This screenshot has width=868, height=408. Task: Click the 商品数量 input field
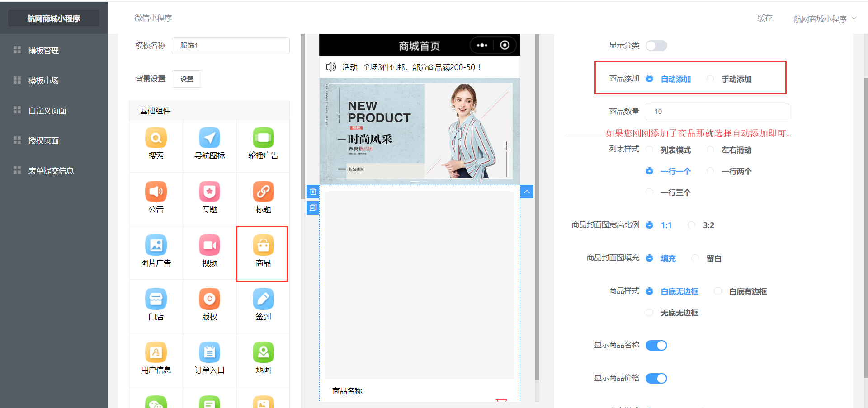pyautogui.click(x=717, y=111)
